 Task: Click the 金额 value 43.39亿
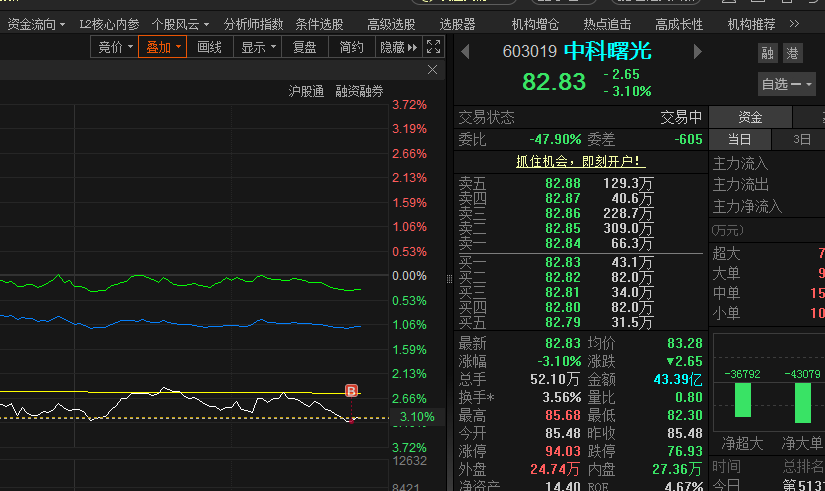pyautogui.click(x=678, y=379)
